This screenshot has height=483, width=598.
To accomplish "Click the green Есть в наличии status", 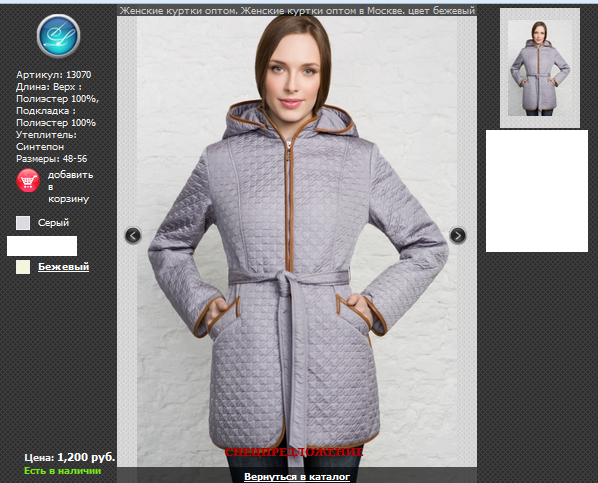I will coord(63,471).
